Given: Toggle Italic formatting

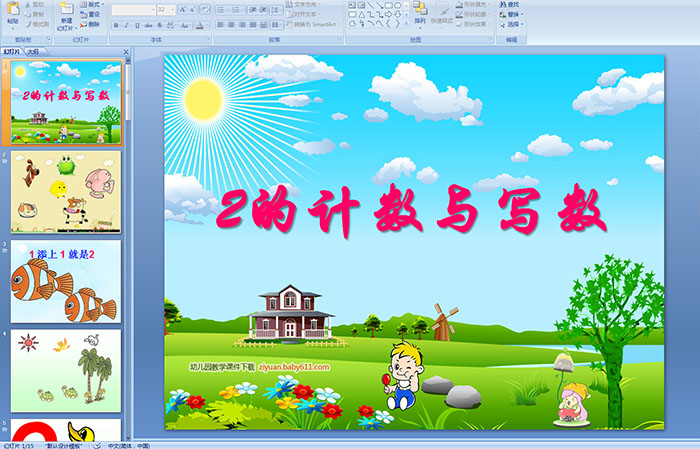Looking at the screenshot, I should coord(125,24).
